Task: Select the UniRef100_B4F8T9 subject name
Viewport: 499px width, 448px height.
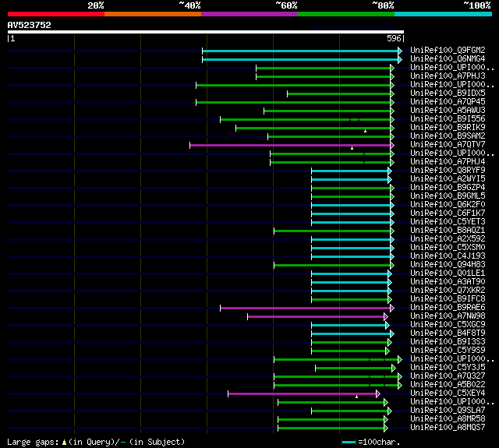Action: pyautogui.click(x=448, y=333)
